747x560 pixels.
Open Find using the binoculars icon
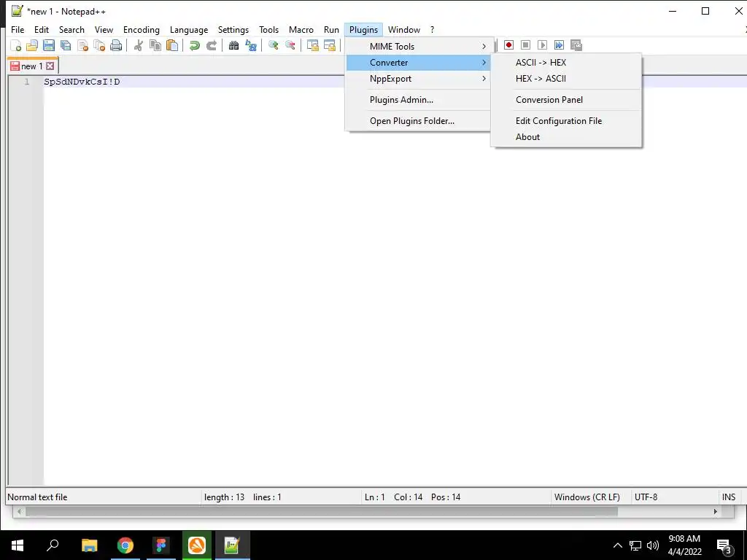tap(233, 46)
